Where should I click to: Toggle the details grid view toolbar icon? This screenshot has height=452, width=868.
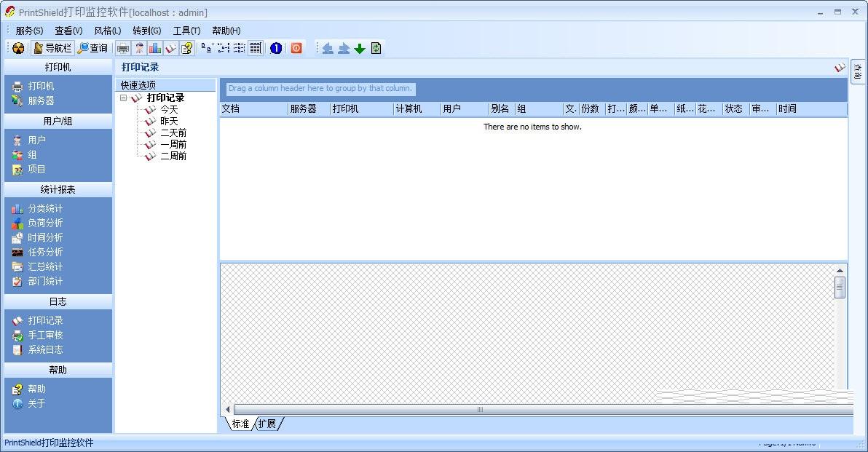(255, 48)
